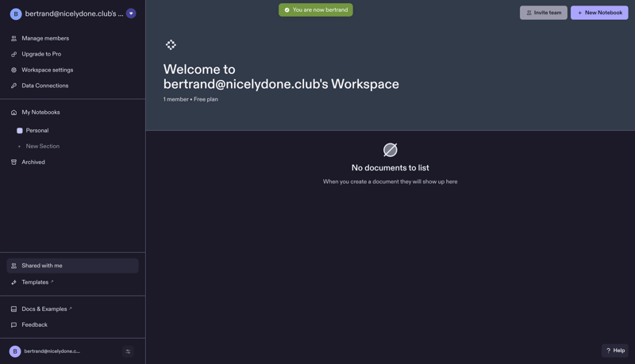Click bertrand@nicelydone.c... account name at bottom
This screenshot has width=635, height=364.
(x=52, y=351)
